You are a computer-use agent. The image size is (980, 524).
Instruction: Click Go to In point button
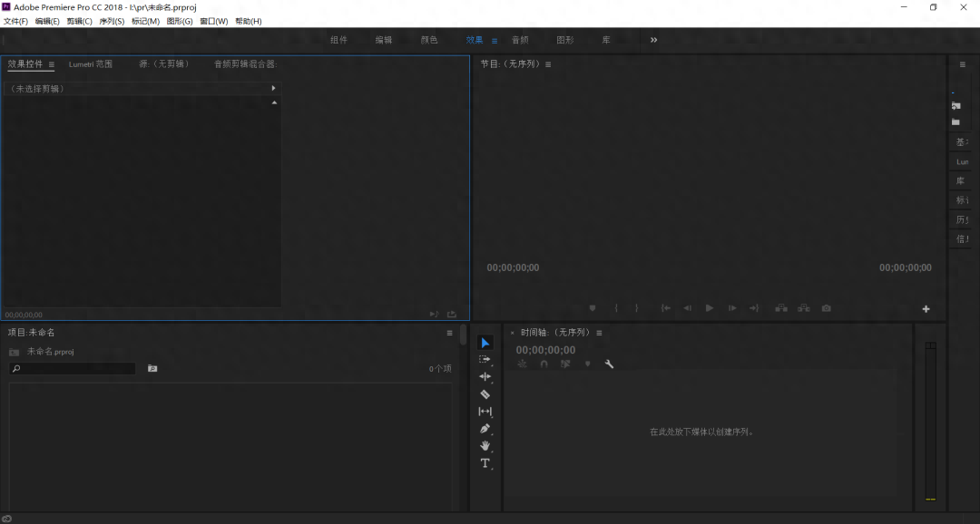point(666,308)
